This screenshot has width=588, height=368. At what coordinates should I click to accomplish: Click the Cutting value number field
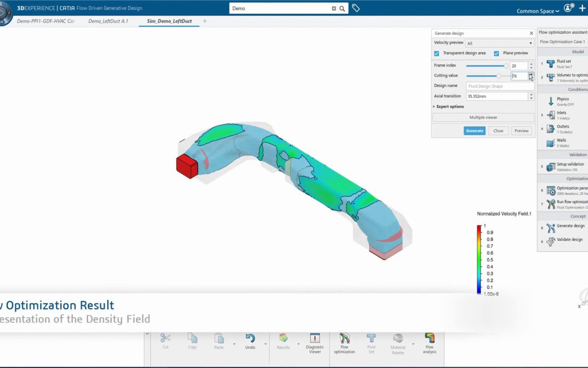click(519, 76)
